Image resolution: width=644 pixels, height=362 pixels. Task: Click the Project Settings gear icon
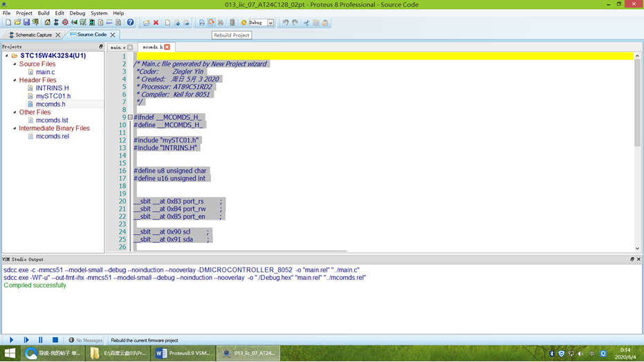(244, 23)
